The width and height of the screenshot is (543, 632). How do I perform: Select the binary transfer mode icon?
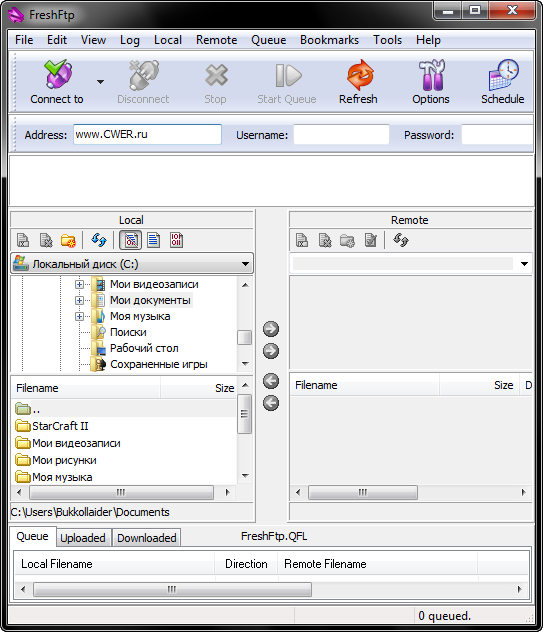176,240
